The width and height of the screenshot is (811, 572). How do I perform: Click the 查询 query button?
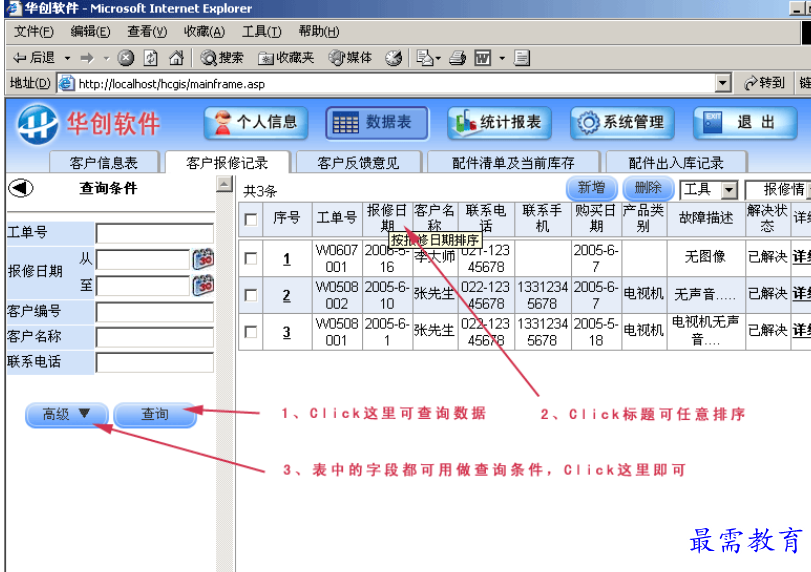point(155,414)
